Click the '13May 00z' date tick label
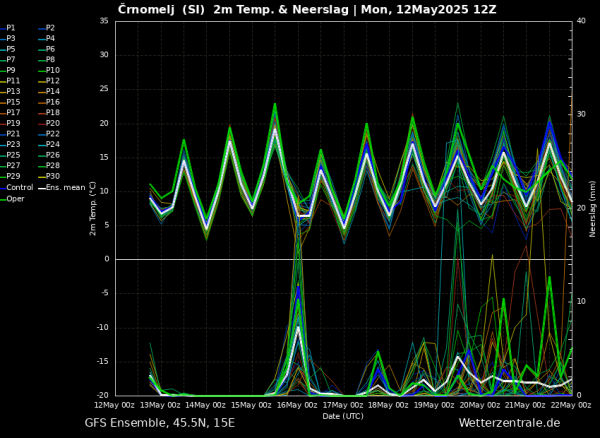Image resolution: width=600 pixels, height=438 pixels. click(x=160, y=405)
